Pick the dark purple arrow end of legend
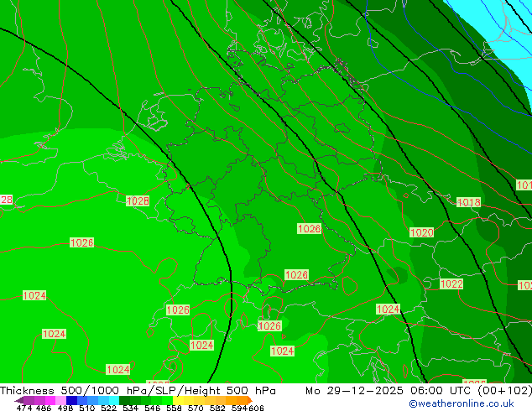 coord(19,400)
